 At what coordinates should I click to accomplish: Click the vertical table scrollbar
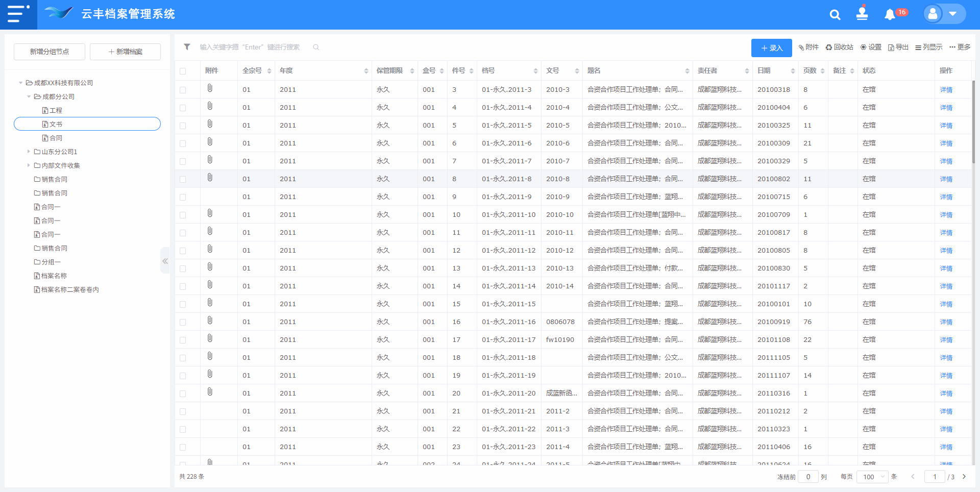pos(973,122)
